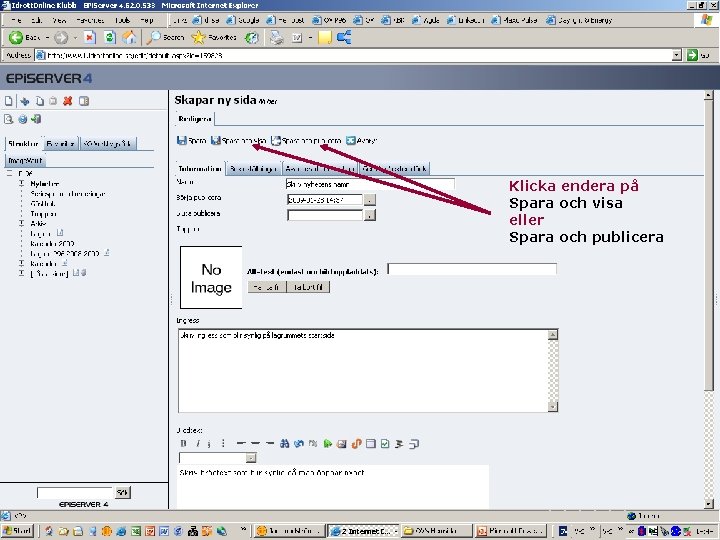Click the Sök button in the left panel
The width and height of the screenshot is (720, 540).
tap(122, 492)
